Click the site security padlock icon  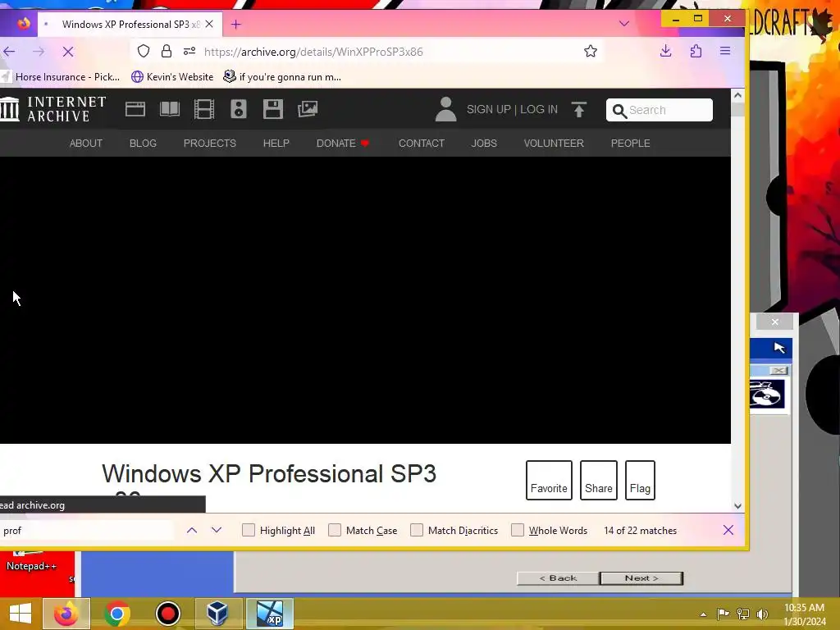point(166,51)
